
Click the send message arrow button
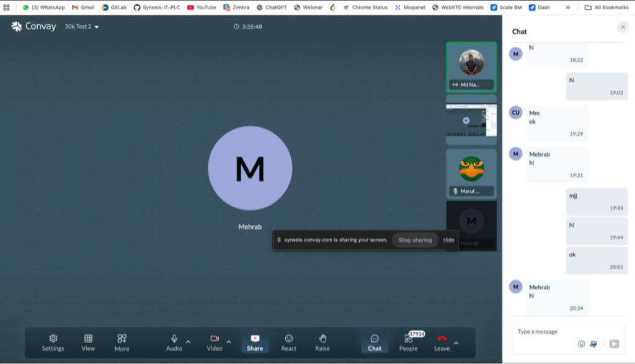(x=614, y=344)
